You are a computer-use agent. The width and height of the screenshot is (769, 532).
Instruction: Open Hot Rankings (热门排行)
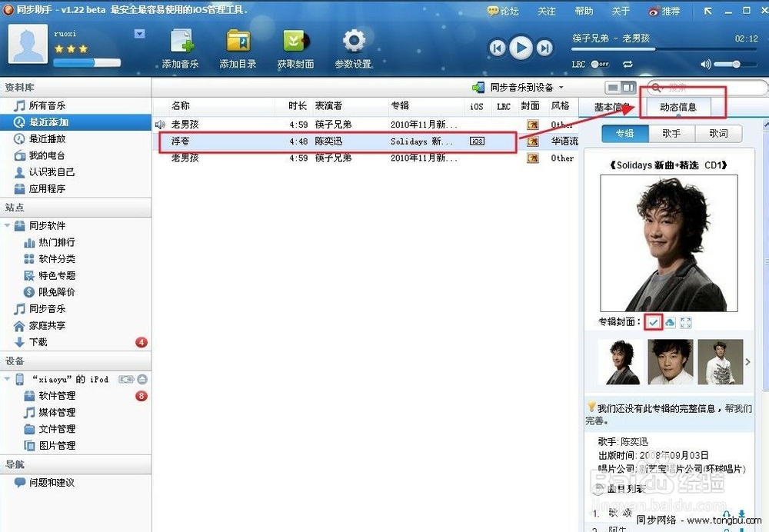[49, 242]
